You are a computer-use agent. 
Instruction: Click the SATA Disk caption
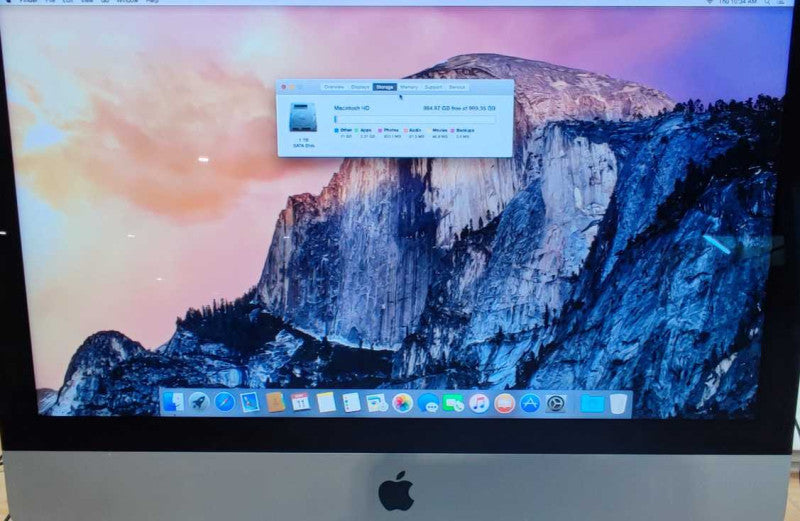pos(303,146)
